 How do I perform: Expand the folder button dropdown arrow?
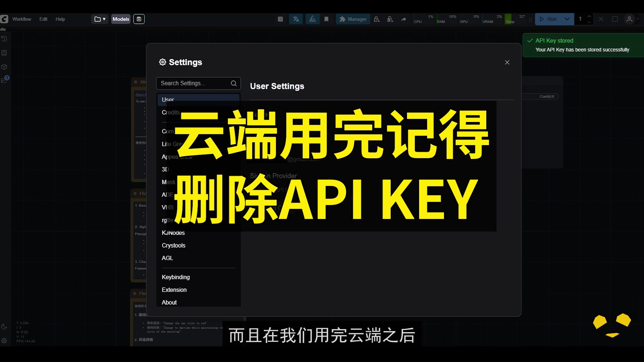click(x=104, y=19)
